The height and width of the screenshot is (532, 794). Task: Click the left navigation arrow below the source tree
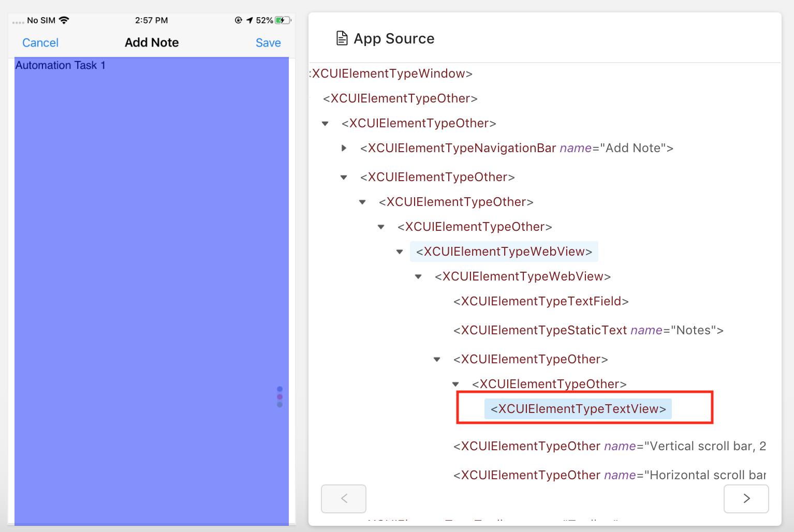[343, 498]
